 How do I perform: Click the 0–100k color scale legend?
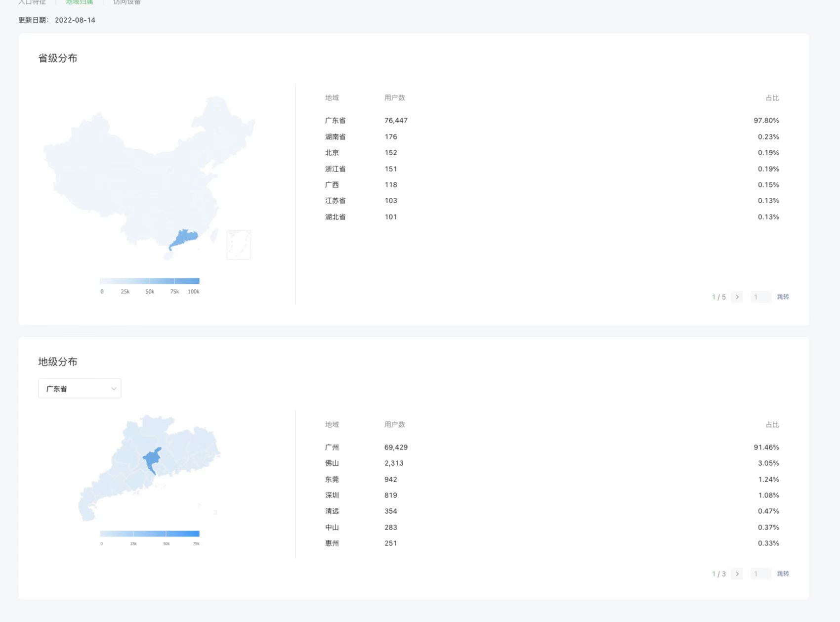click(150, 281)
